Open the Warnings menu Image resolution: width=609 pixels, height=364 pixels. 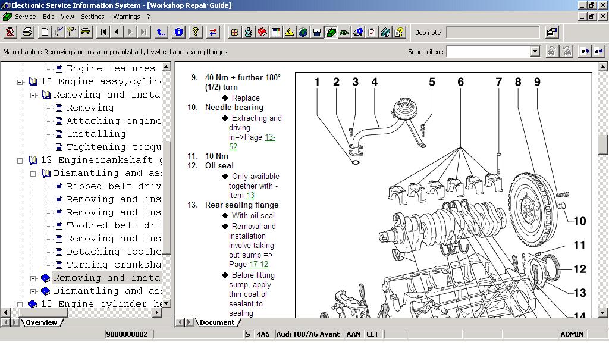pos(126,17)
